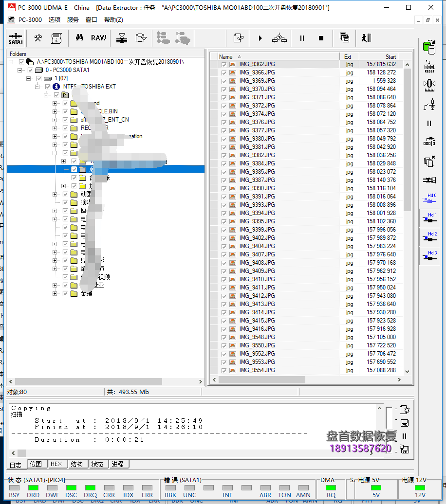
Task: Click the RESET icon in right sidebar
Action: (x=429, y=67)
